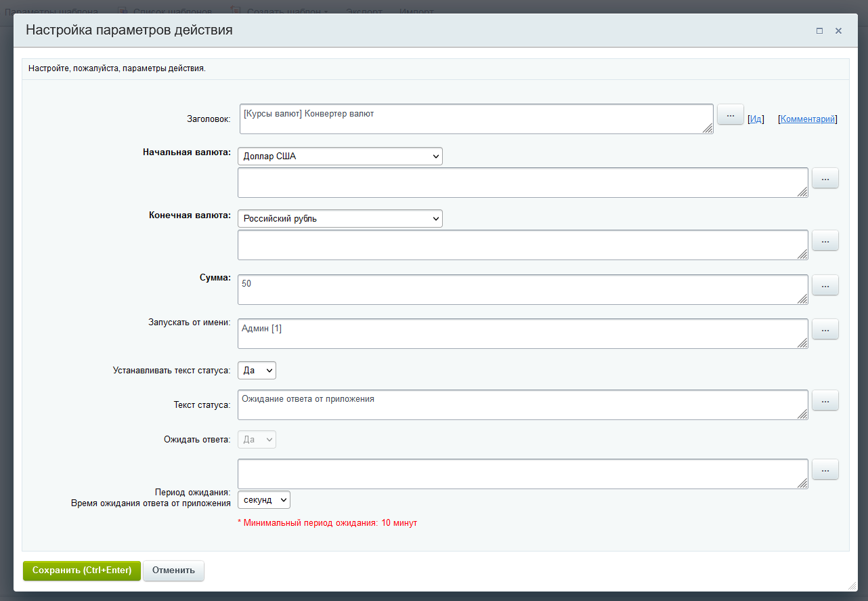Close the dialog with the X icon
The image size is (868, 601).
pos(838,31)
